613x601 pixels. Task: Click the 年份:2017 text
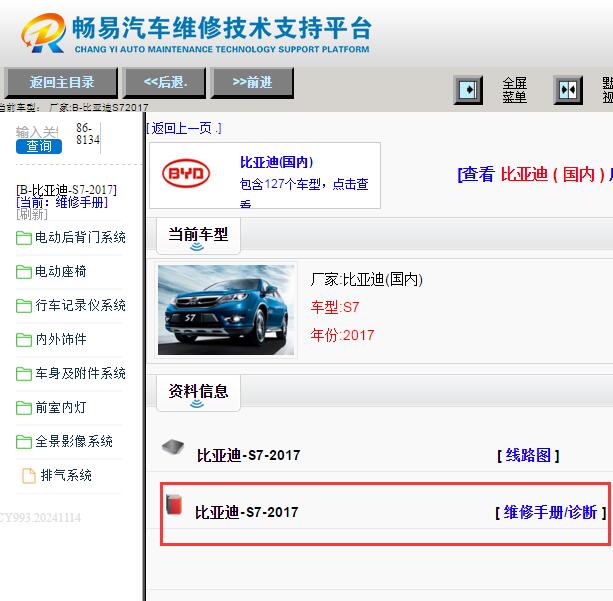tap(342, 335)
